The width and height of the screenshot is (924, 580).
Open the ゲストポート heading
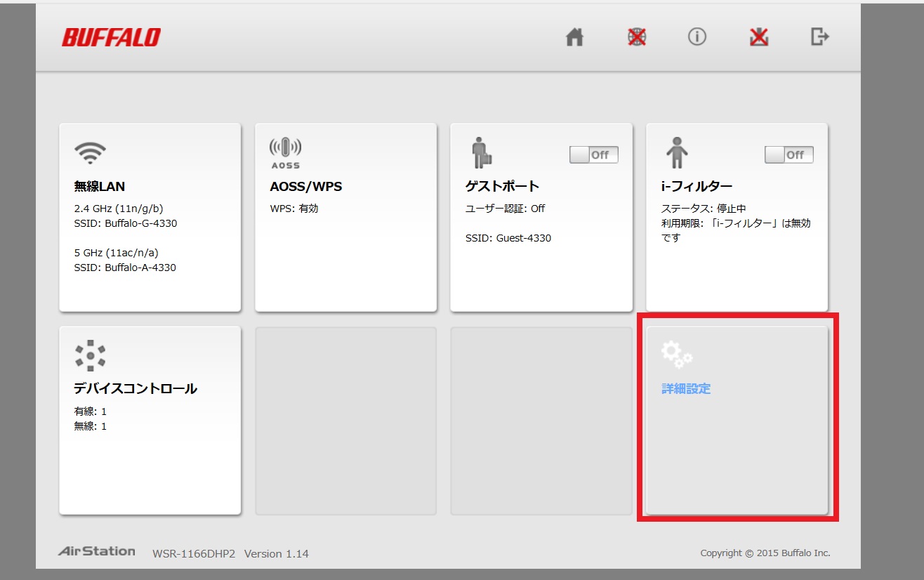coord(502,186)
